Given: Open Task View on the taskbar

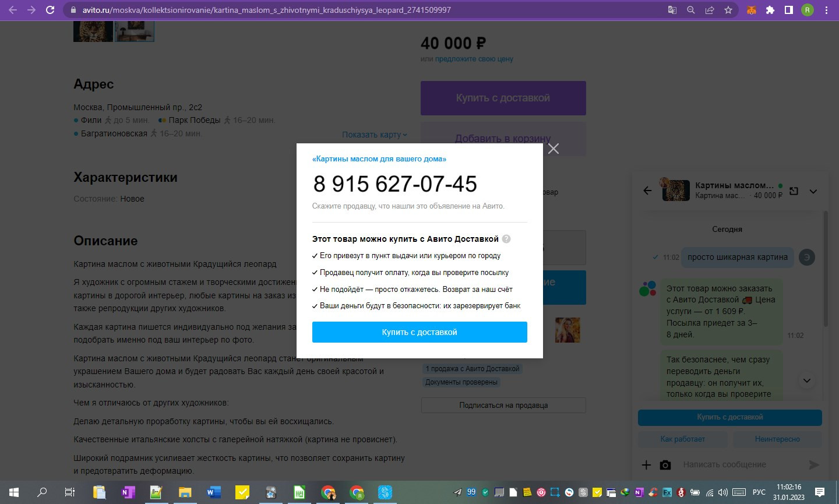Looking at the screenshot, I should 70,492.
